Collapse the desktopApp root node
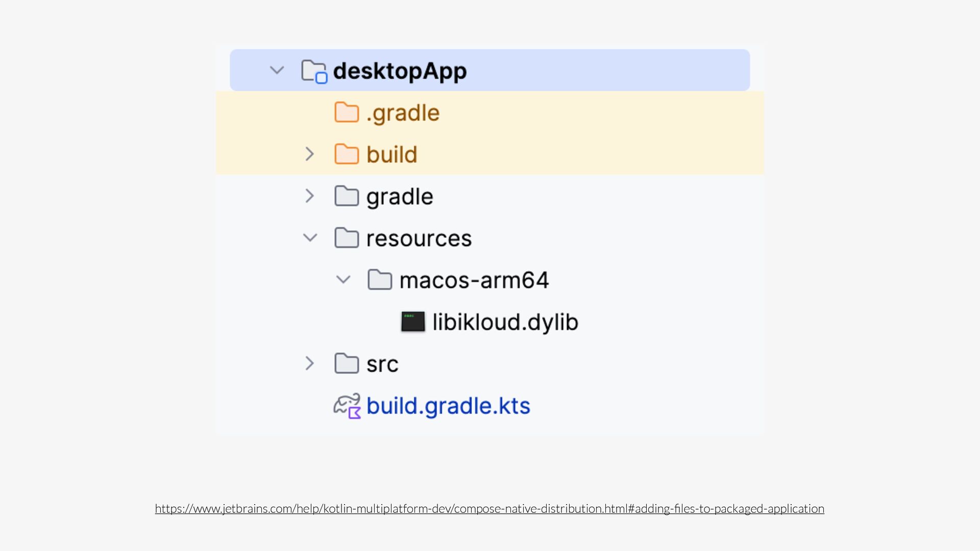 pos(277,70)
